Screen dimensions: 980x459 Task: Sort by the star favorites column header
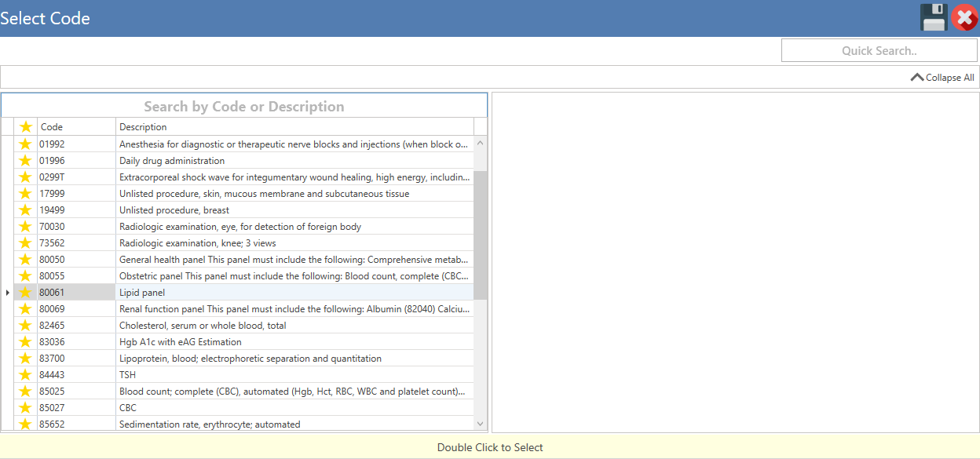26,127
